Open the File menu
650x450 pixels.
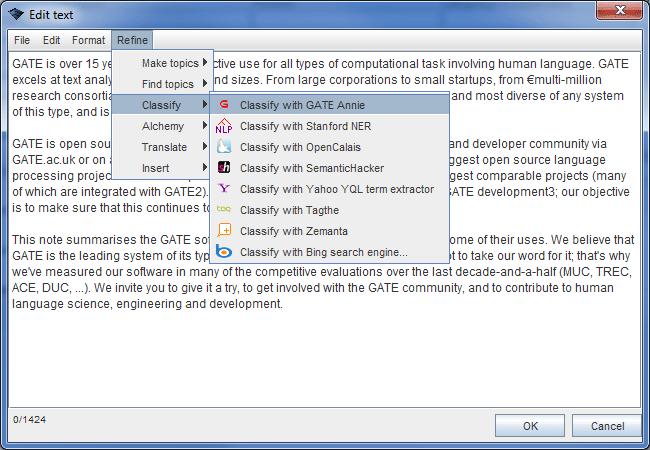coord(22,40)
